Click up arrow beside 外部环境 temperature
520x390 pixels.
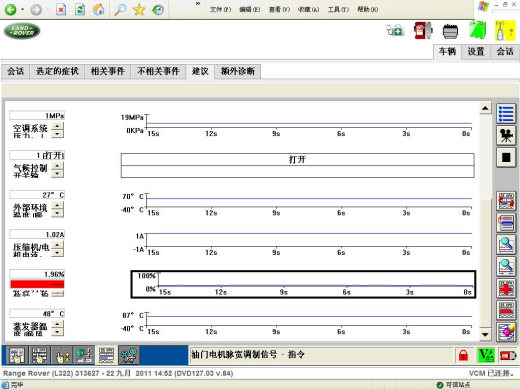pos(58,206)
